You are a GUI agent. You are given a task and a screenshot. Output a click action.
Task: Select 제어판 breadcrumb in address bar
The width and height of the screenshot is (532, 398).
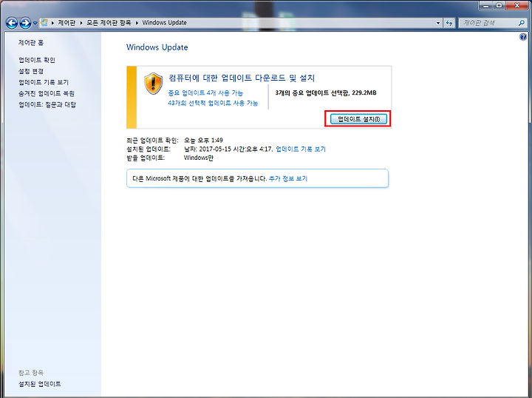pos(66,23)
